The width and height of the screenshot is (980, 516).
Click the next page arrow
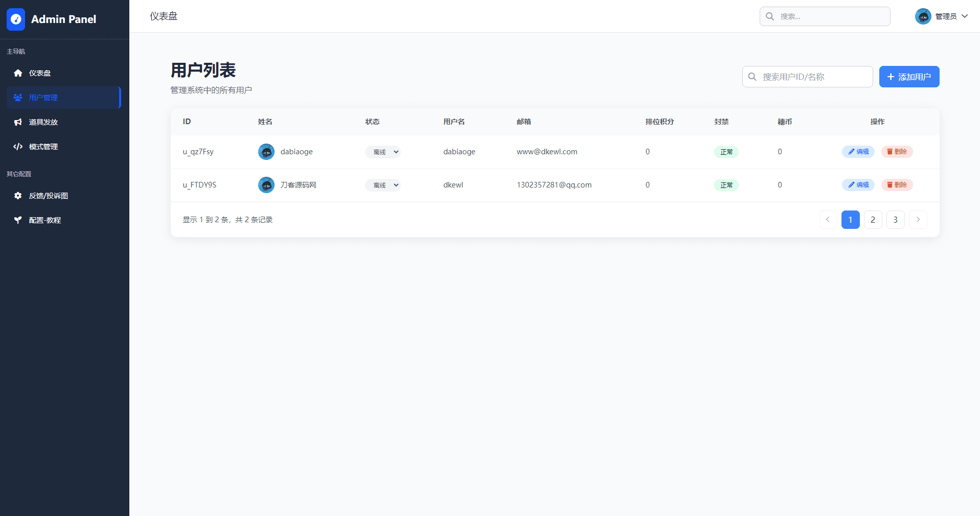[918, 220]
